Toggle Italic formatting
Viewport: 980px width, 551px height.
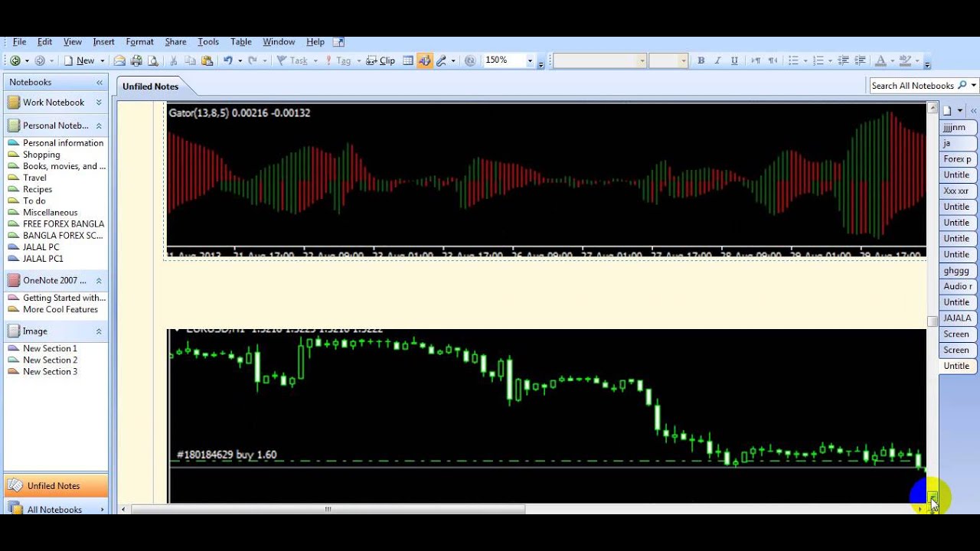[x=717, y=60]
